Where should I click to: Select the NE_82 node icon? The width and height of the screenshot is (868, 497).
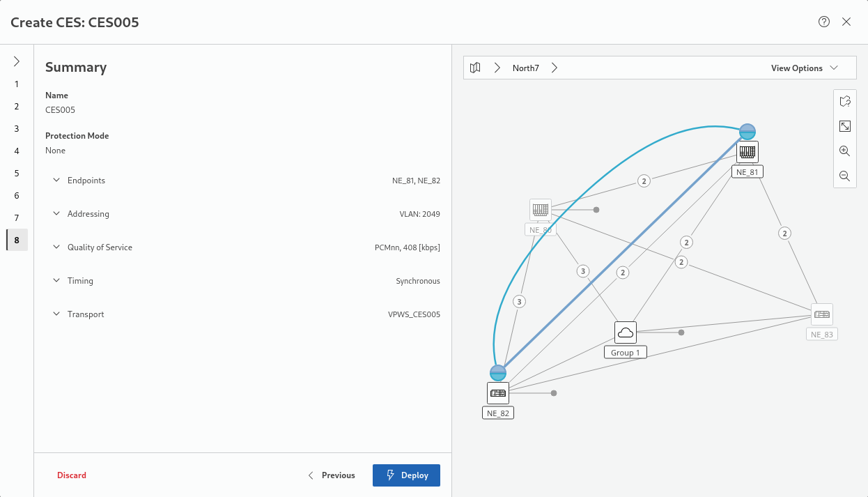498,393
